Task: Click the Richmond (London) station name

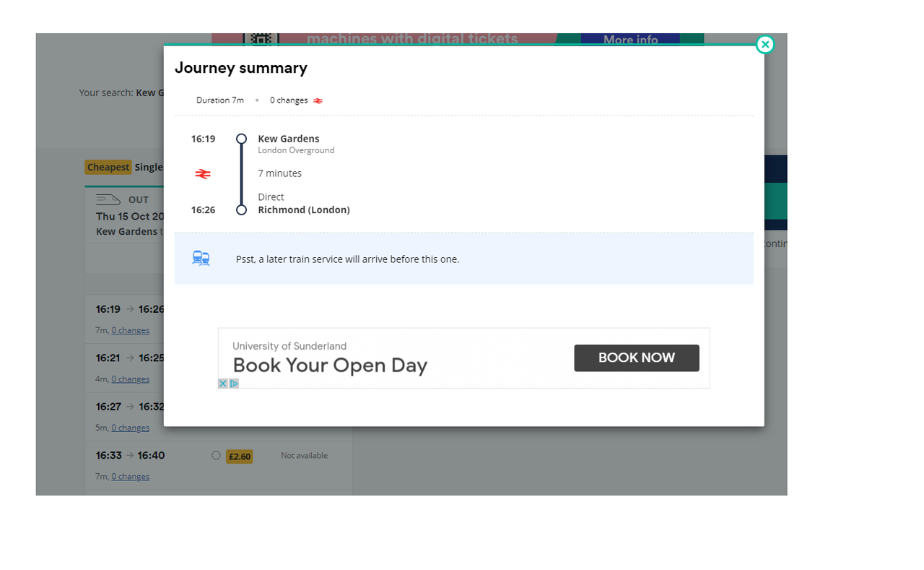Action: tap(304, 210)
